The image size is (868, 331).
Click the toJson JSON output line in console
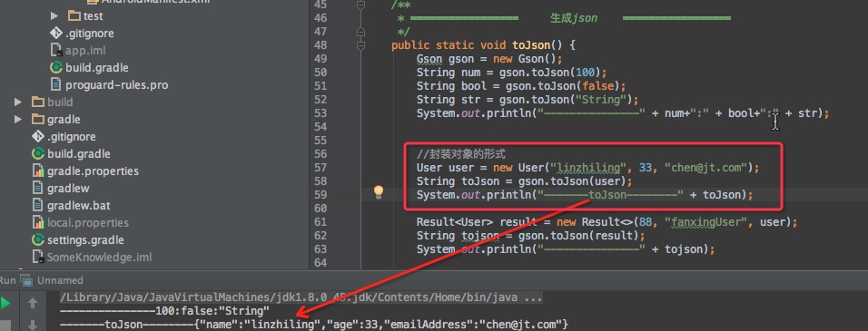click(x=314, y=325)
